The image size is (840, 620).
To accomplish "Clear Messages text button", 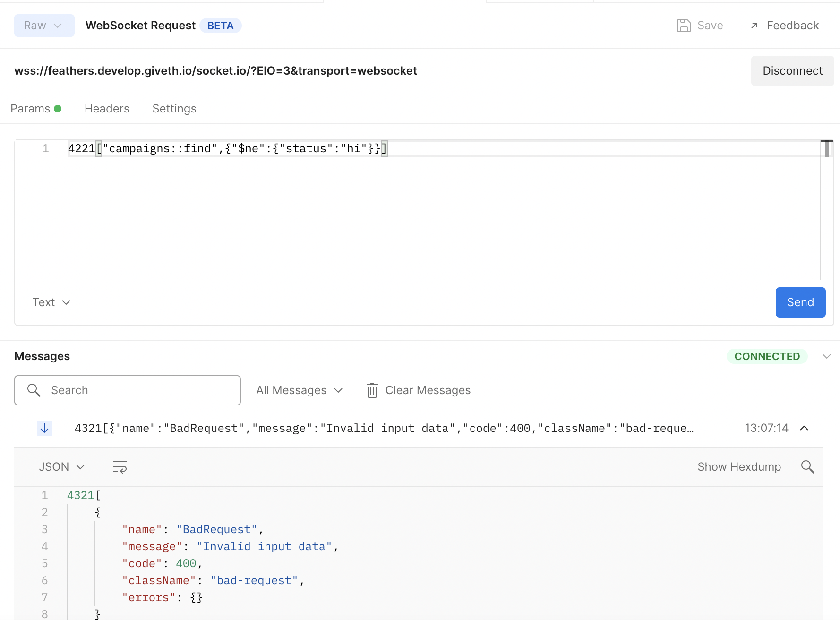I will click(428, 390).
